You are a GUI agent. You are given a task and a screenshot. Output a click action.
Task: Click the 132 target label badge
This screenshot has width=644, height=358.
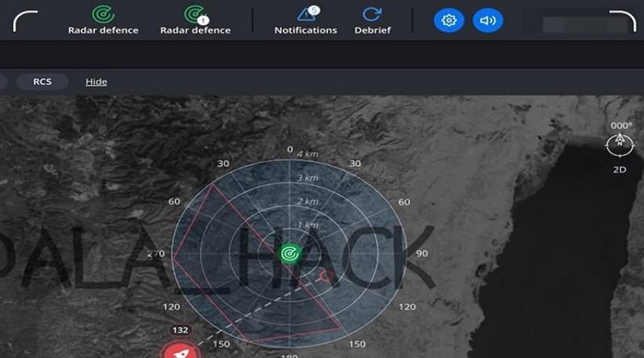180,330
